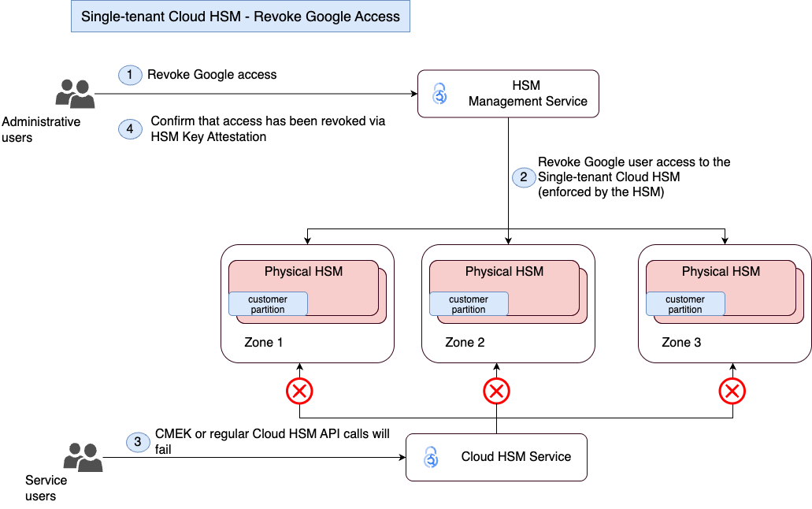
Task: Click the red X below Zone 2
Action: pos(496,389)
